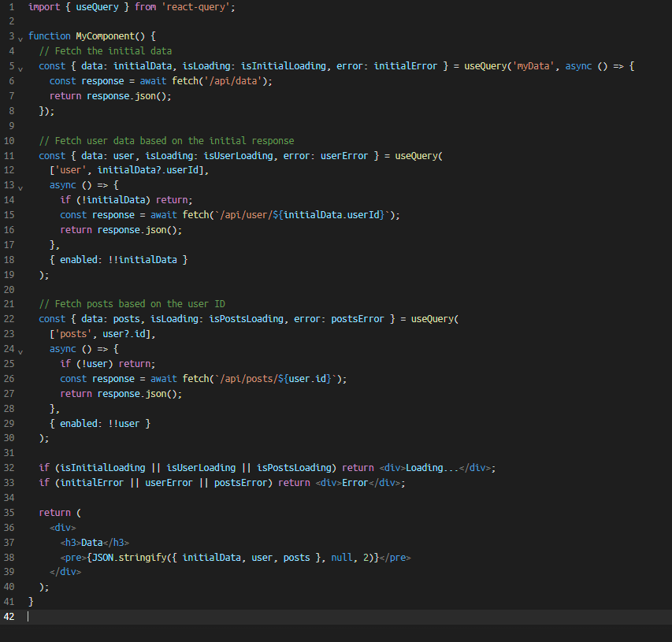Click "enabled: !!user" option on line 29
Screen dimensions: 672x642
(x=99, y=424)
